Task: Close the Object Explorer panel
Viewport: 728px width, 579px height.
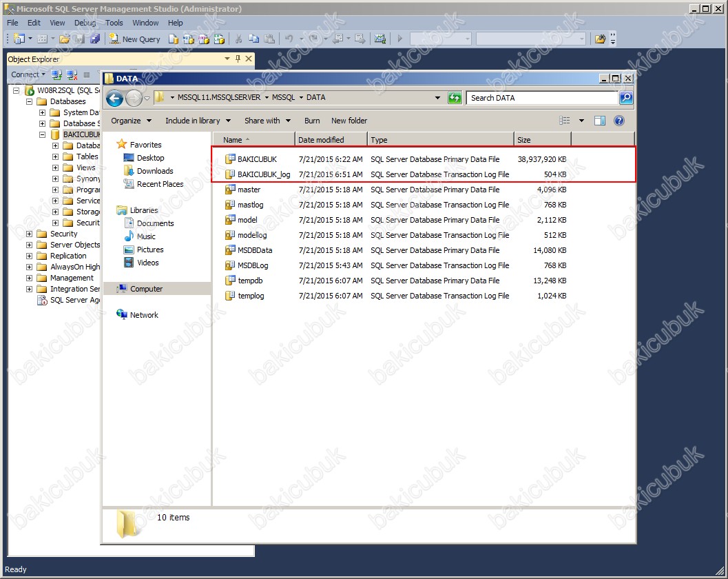Action: [x=249, y=59]
